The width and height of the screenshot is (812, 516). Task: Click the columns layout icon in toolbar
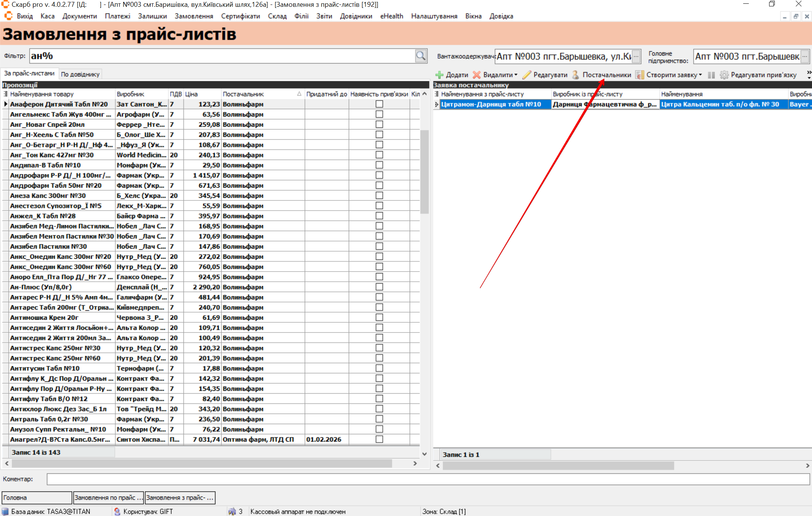pos(711,75)
